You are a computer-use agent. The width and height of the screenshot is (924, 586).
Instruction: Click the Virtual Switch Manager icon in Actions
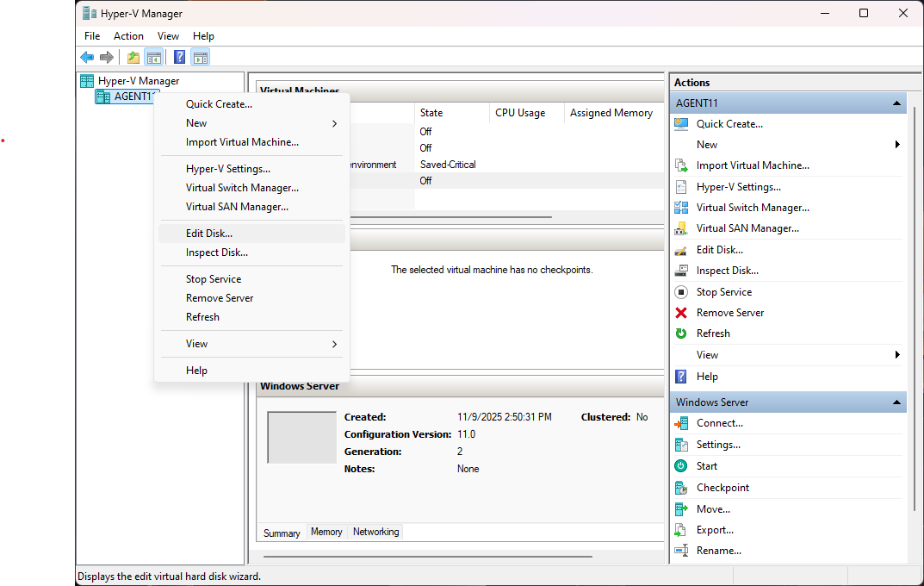tap(681, 208)
